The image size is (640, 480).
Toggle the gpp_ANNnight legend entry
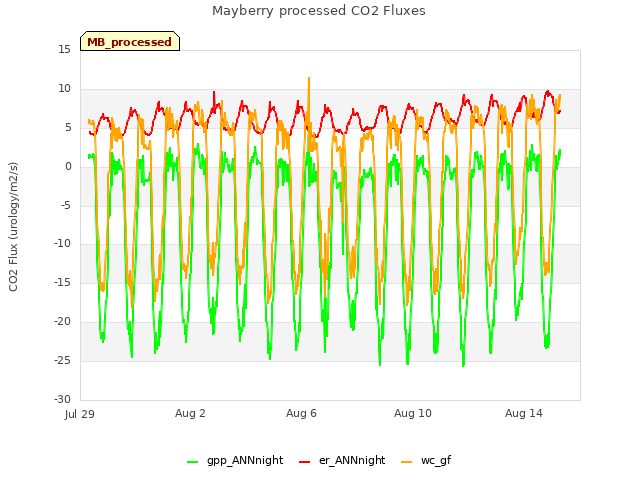click(x=235, y=460)
